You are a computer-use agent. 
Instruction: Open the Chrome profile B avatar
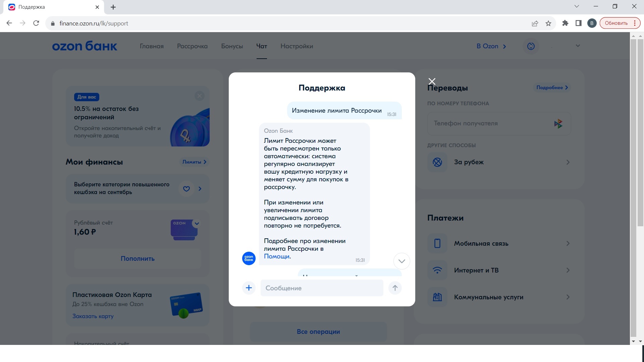(592, 23)
